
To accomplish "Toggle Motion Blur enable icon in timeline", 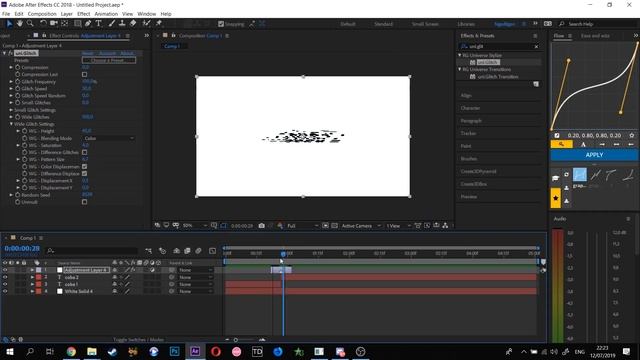I will [x=198, y=251].
